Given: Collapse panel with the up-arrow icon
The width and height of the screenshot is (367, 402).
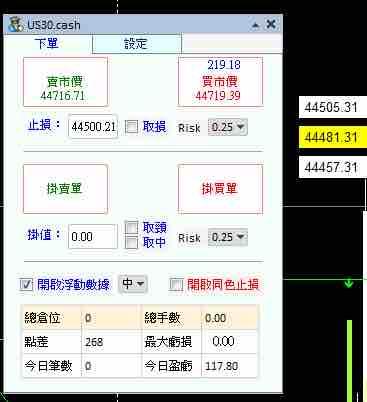Looking at the screenshot, I should point(255,25).
